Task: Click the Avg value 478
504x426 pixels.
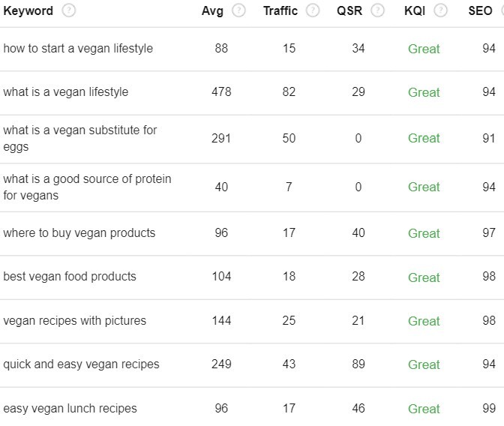Action: 221,92
